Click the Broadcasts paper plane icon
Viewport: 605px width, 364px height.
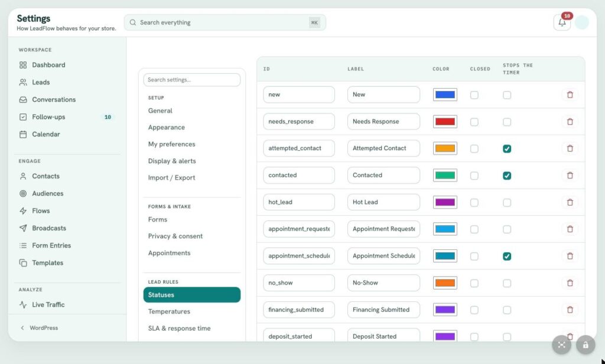tap(23, 228)
